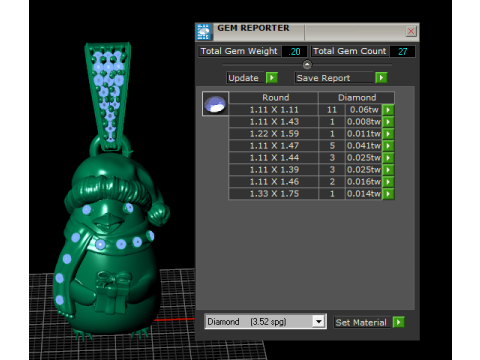Screen dimensions: 480x360
Task: Click the 0.011tw weight cell
Action: point(364,134)
